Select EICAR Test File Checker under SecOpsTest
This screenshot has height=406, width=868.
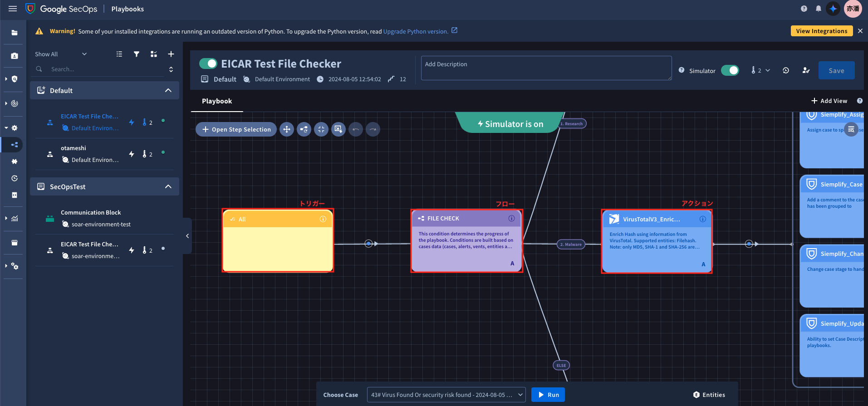coord(104,250)
